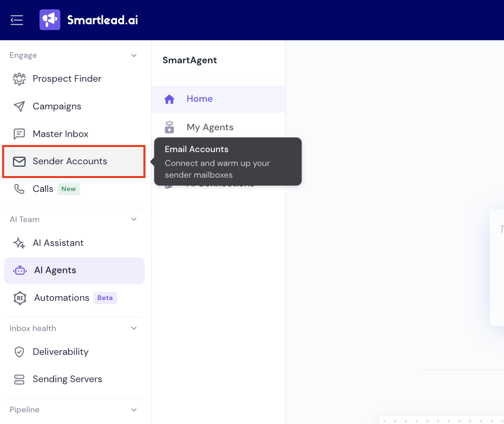Collapse the Inbox health section chevron
Screen dimensions: 504x424
[x=134, y=328]
